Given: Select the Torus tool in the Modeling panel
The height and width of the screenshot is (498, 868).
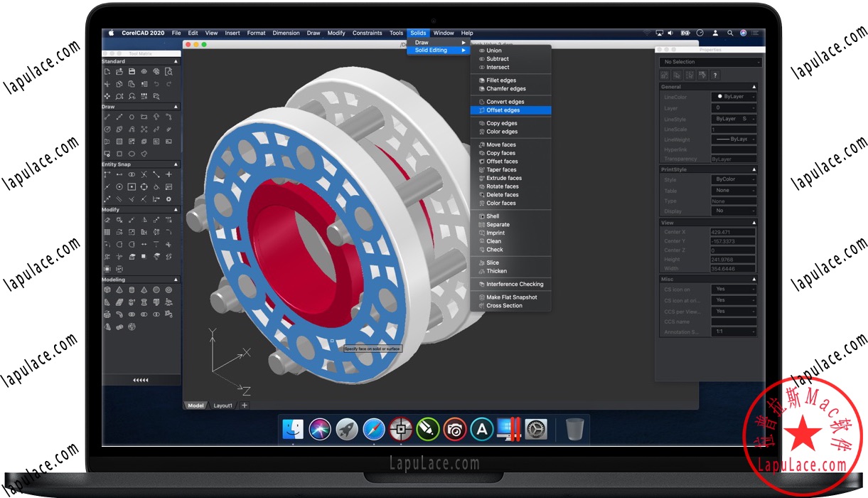Looking at the screenshot, I should point(168,290).
